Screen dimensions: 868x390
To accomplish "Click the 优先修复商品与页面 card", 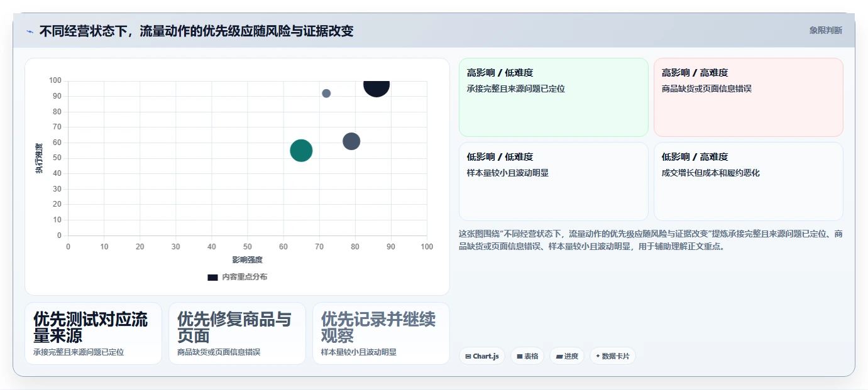I will (x=237, y=333).
